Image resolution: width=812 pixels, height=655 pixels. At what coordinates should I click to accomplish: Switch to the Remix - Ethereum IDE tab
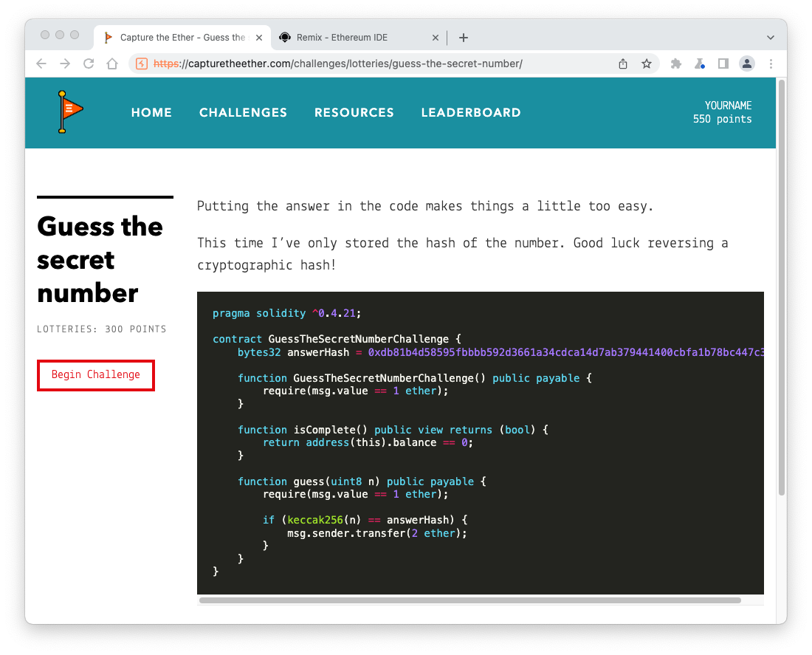click(359, 38)
